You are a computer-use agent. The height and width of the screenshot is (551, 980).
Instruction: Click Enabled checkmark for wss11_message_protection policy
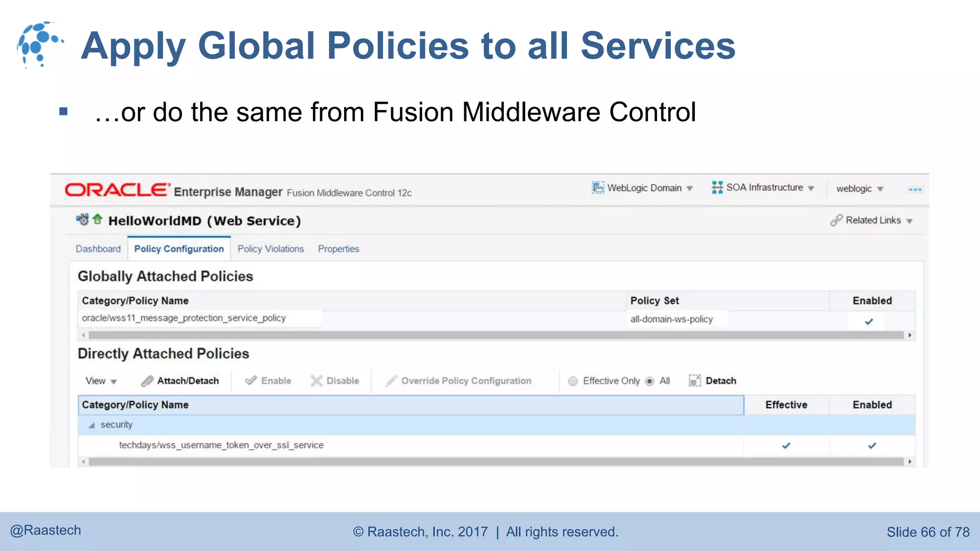click(869, 321)
